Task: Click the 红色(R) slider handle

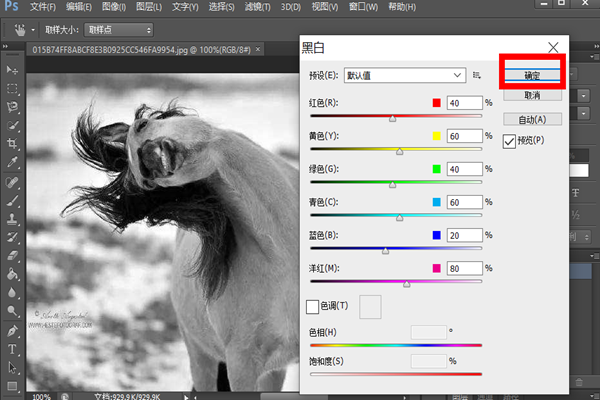Action: (392, 119)
